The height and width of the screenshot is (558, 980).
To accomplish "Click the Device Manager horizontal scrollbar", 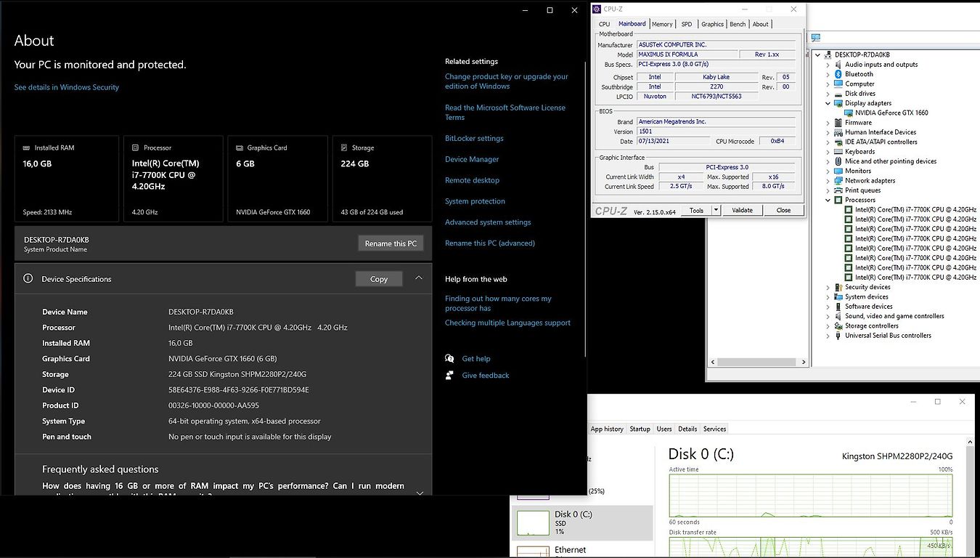I will point(757,362).
